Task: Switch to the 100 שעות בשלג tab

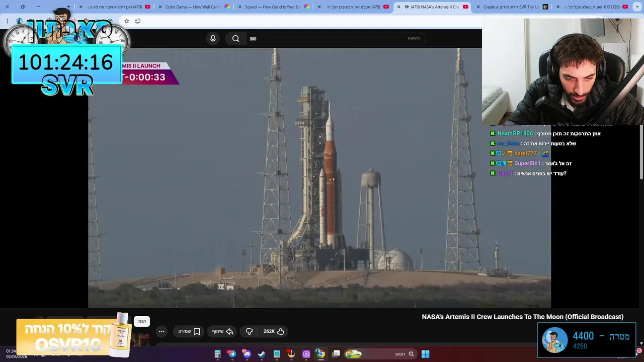Action: (x=593, y=7)
